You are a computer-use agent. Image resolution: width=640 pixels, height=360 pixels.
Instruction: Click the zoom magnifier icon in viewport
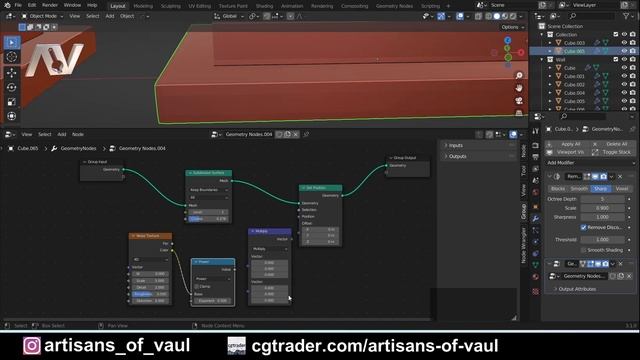[x=519, y=76]
